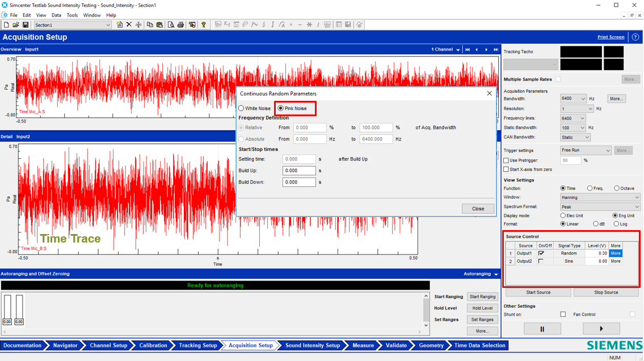
Task: Select the Freq. function radio button
Action: (590, 188)
